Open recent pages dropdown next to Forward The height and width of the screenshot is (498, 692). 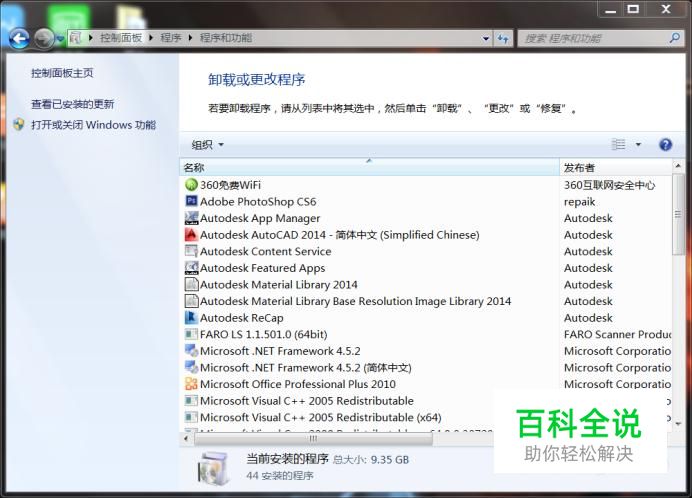tap(60, 39)
